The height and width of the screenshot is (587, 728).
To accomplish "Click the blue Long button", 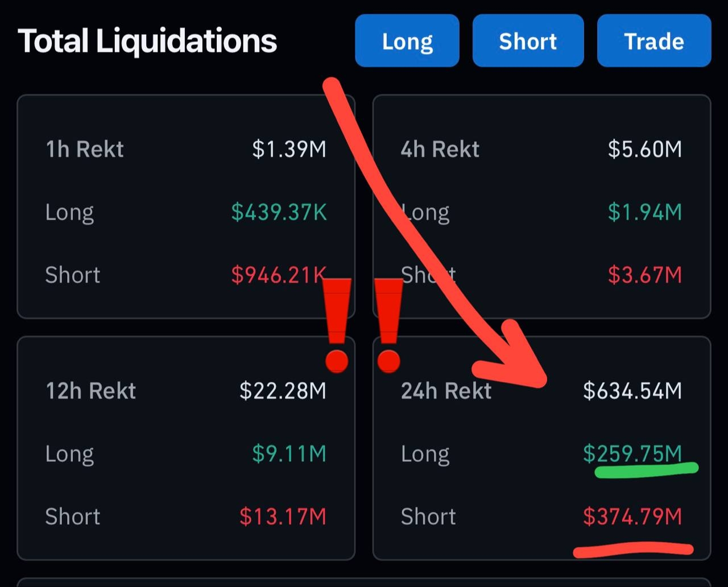I will pos(407,41).
